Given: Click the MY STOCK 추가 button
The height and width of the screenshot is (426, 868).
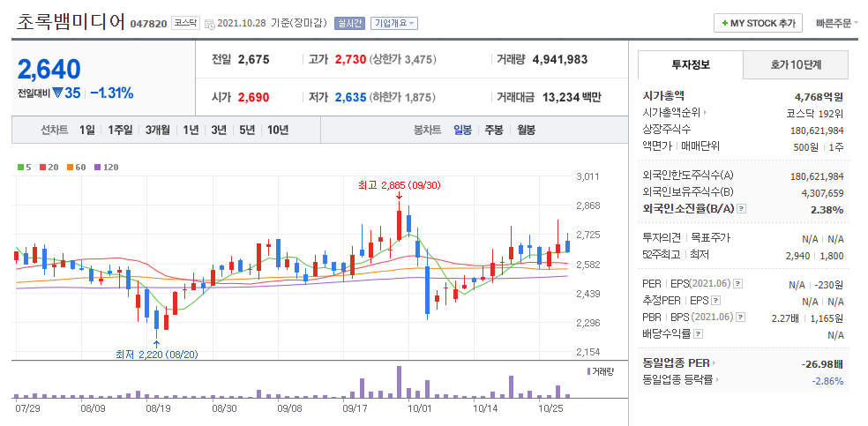Looking at the screenshot, I should [758, 23].
